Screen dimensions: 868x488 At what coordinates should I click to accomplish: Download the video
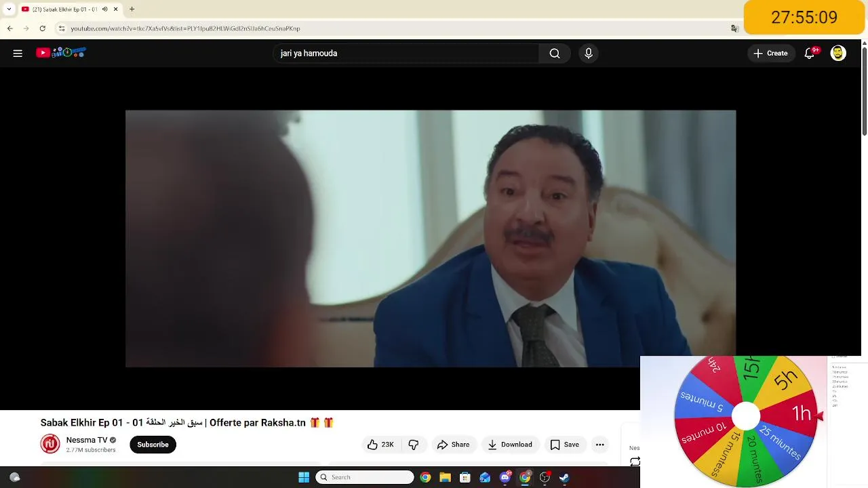pos(510,445)
